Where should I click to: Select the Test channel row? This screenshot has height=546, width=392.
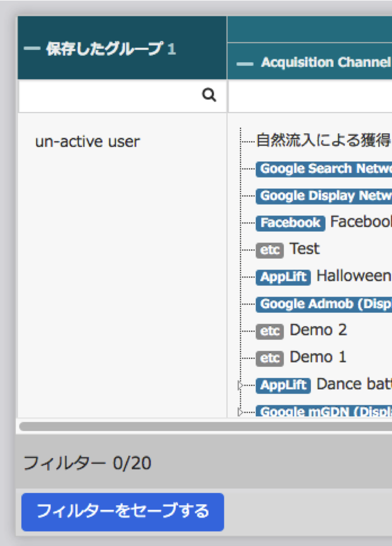pos(305,249)
